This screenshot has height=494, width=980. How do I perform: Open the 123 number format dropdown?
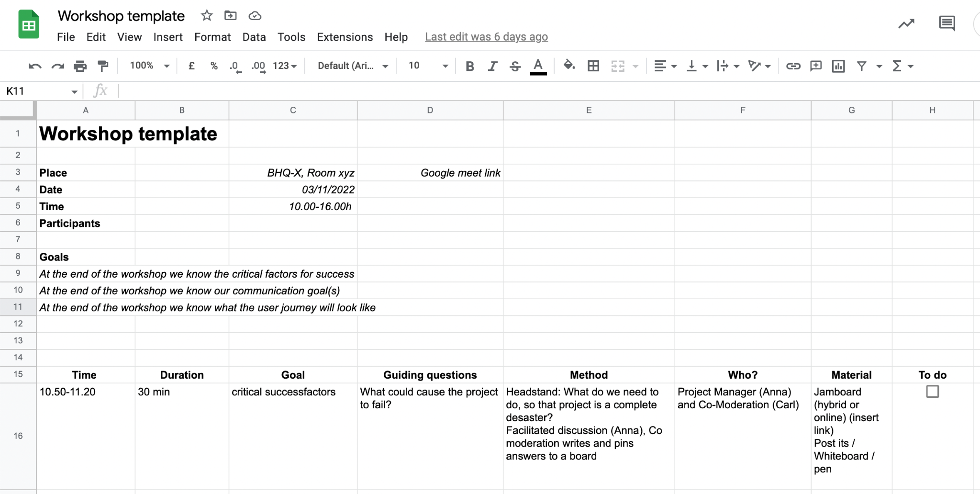pyautogui.click(x=285, y=66)
